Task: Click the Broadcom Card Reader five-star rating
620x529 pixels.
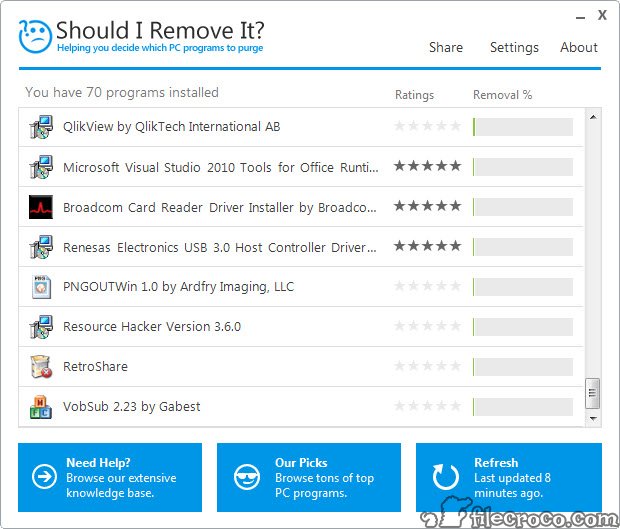Action: click(427, 206)
